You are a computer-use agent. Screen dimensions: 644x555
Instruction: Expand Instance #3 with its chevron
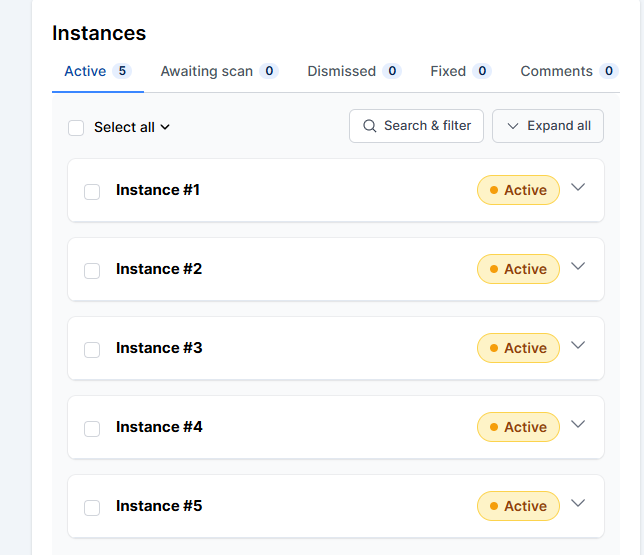tap(578, 345)
